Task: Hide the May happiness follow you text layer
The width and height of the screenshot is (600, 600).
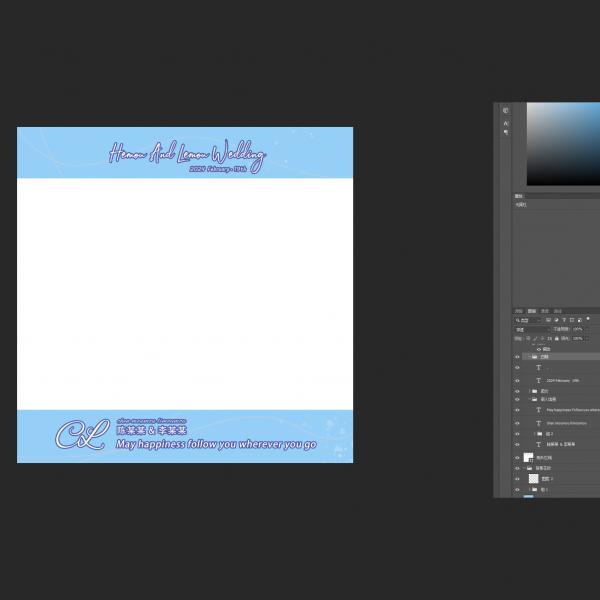Action: (517, 410)
